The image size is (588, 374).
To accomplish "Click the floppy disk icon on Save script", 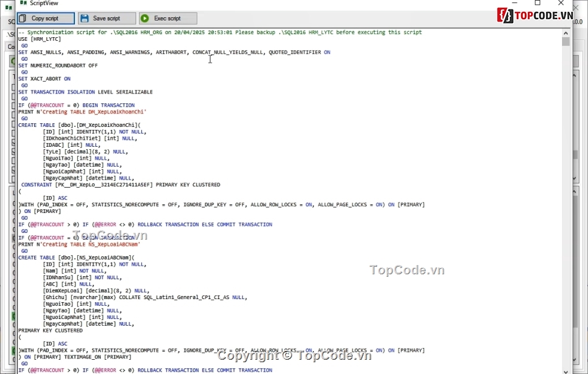I will 84,19.
